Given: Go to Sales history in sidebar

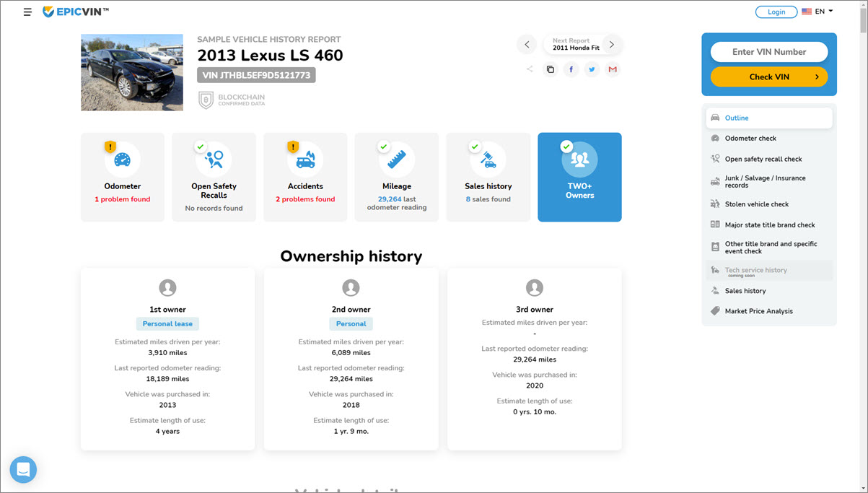Looking at the screenshot, I should pos(769,291).
